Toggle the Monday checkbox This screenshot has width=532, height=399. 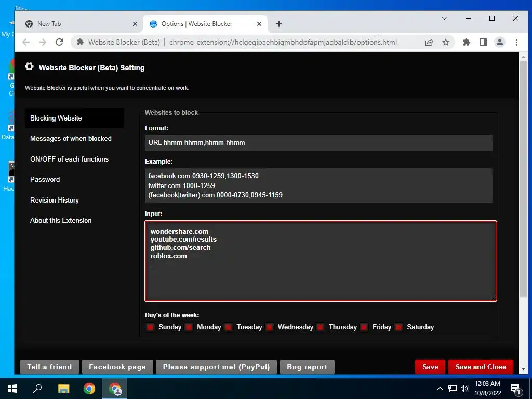[x=189, y=327]
